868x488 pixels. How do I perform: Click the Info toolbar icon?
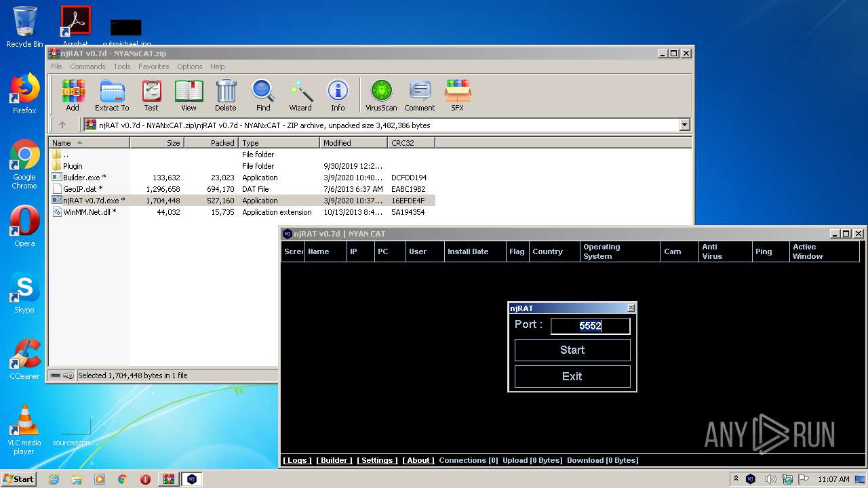(338, 95)
